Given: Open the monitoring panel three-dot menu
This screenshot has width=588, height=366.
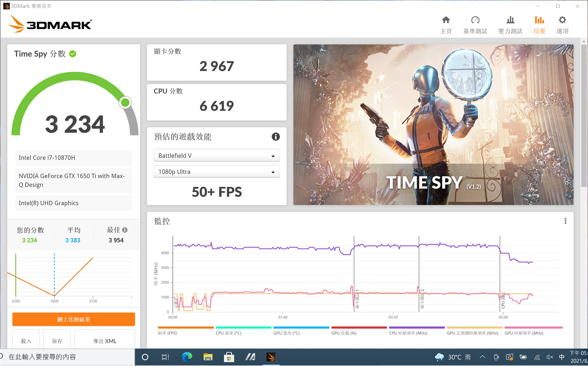Looking at the screenshot, I should (x=565, y=221).
